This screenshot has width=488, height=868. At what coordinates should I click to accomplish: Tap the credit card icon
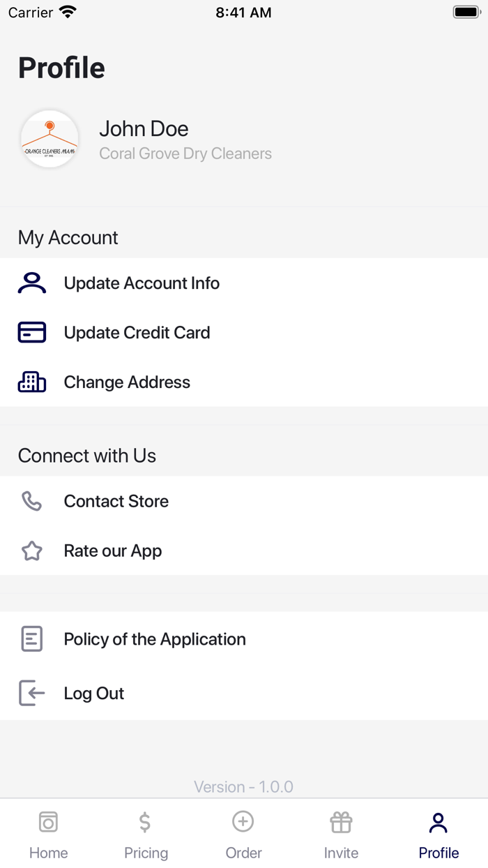[x=32, y=333]
